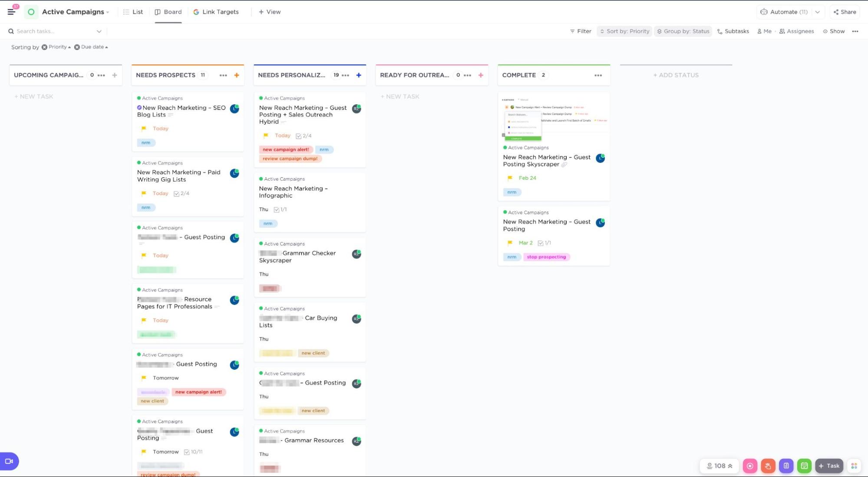The height and width of the screenshot is (477, 868).
Task: Open Complete column ellipsis menu
Action: click(598, 75)
